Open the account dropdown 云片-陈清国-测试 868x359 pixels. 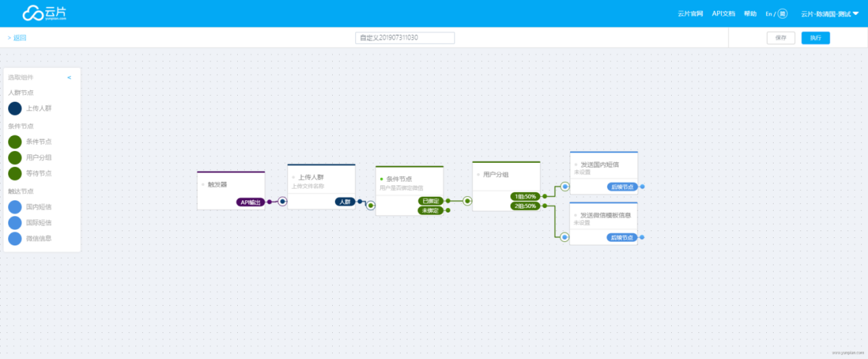[830, 14]
